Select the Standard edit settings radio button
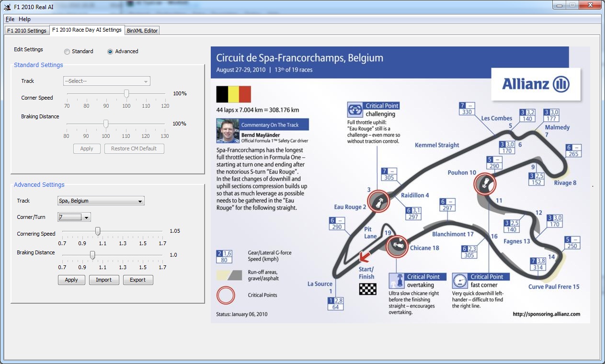605x364 pixels. [79, 51]
